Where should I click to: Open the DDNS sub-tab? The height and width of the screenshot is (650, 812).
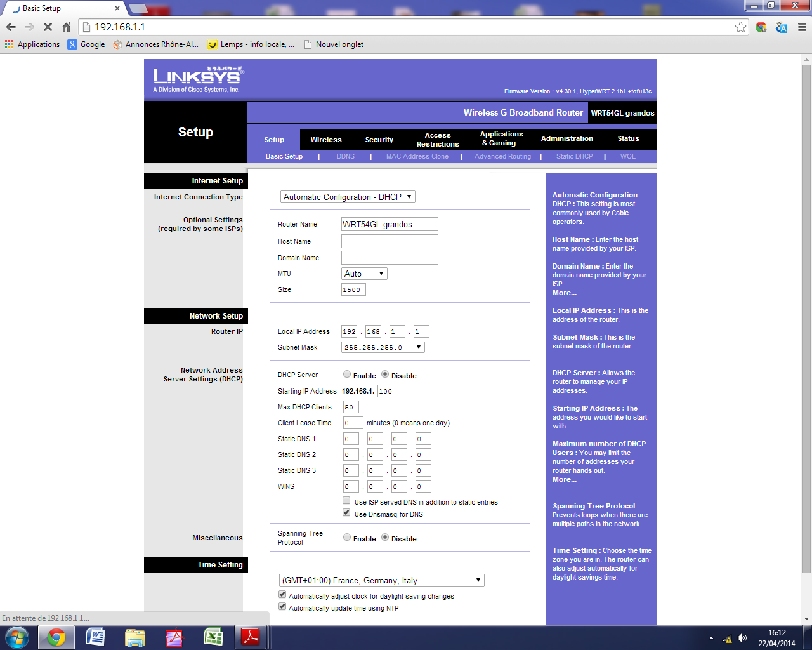point(346,156)
